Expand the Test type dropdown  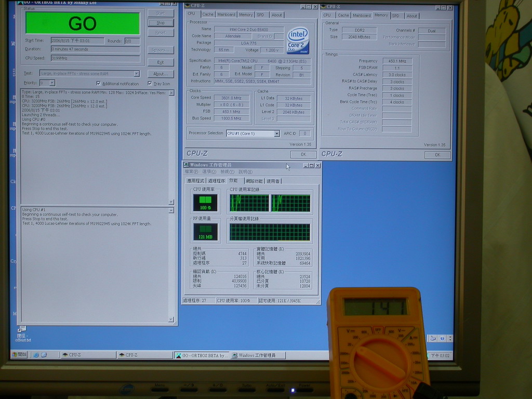(137, 73)
